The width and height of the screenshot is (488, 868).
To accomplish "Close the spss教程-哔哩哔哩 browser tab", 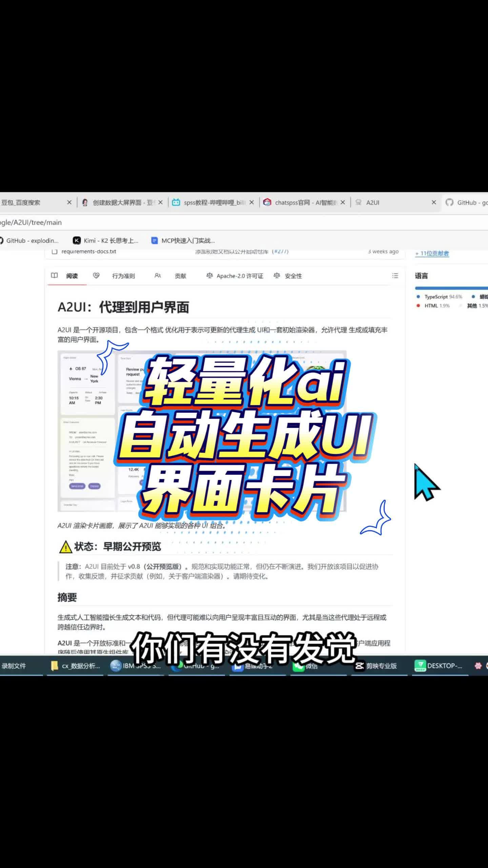I will click(251, 202).
